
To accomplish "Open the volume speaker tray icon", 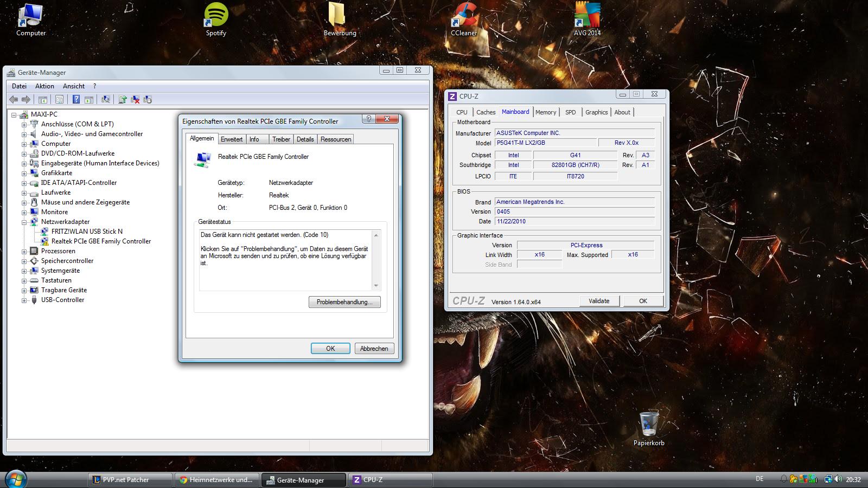I will (x=838, y=479).
